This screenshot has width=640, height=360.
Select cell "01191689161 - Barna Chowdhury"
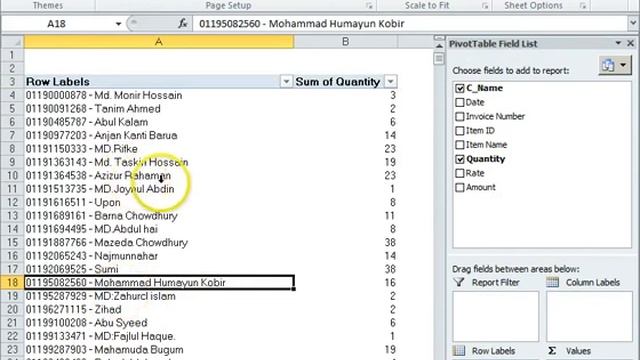pos(159,216)
